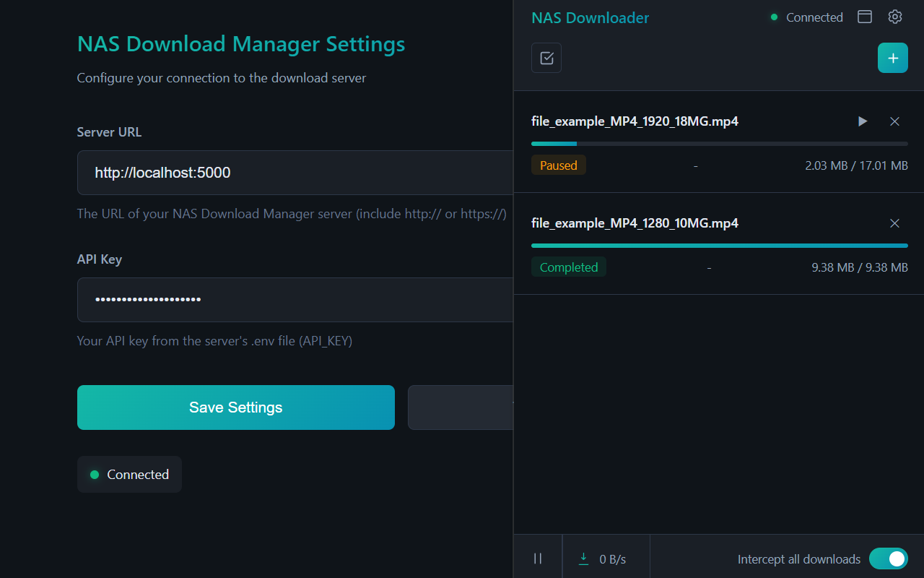Click the file name file_example_MP4_1920_18MG.mp4
The width and height of the screenshot is (924, 578).
(x=635, y=121)
